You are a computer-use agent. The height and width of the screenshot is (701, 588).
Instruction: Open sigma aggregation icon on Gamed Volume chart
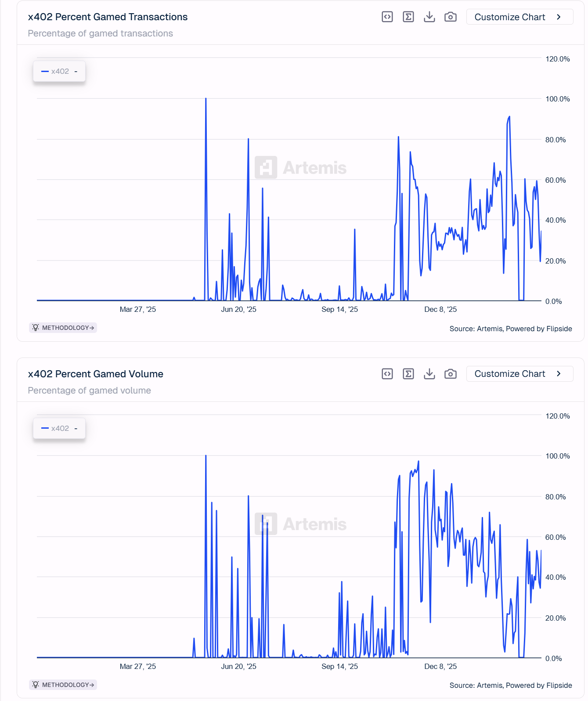[x=408, y=374]
